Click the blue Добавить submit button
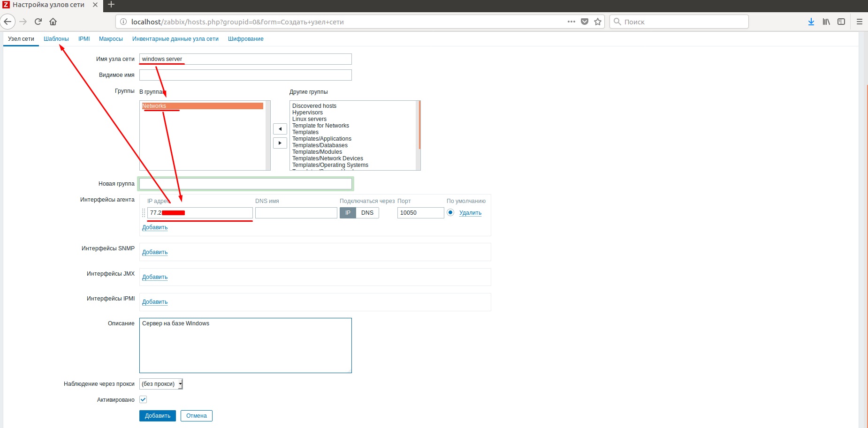This screenshot has width=868, height=428. coord(158,416)
